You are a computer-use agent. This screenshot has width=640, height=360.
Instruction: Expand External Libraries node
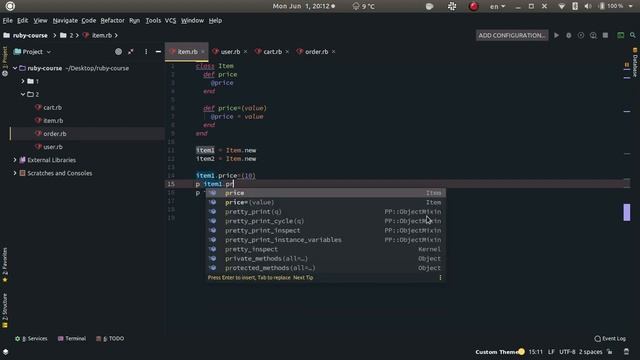pos(15,160)
